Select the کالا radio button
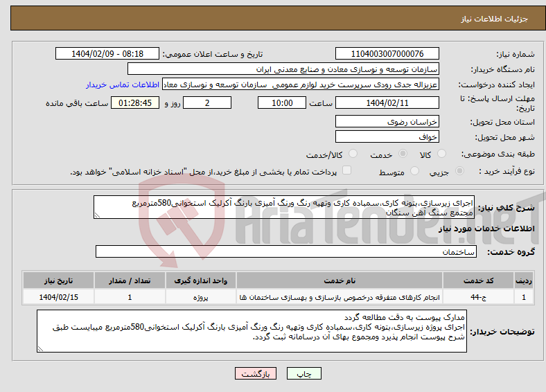Screen dimensions: 546x392 441,154
